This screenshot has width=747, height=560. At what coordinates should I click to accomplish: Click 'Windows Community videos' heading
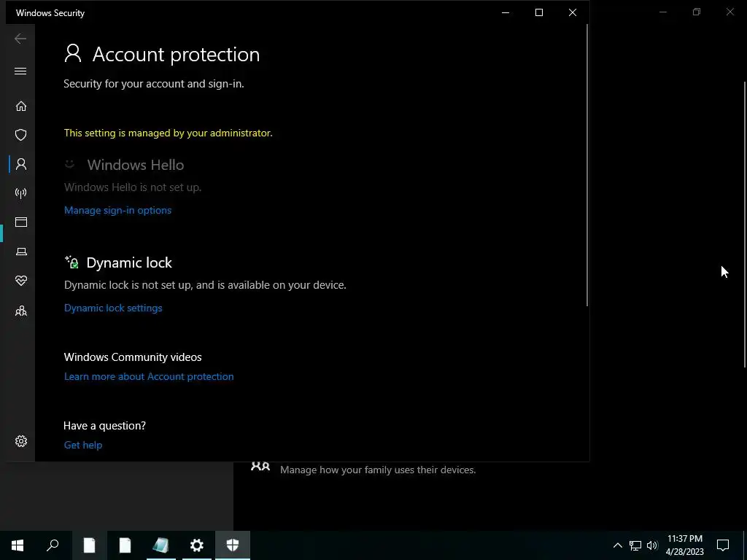click(x=133, y=357)
